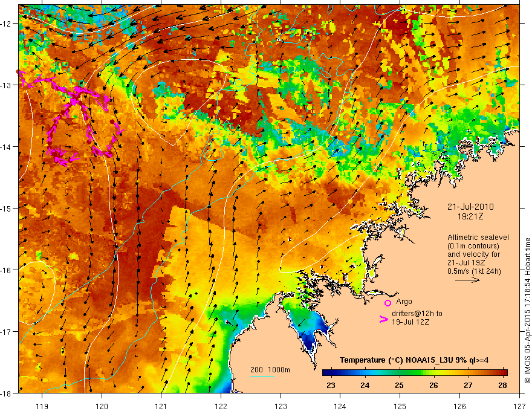Click the magenta Argo circle legend symbol
The height and width of the screenshot is (411, 532).
pos(388,303)
